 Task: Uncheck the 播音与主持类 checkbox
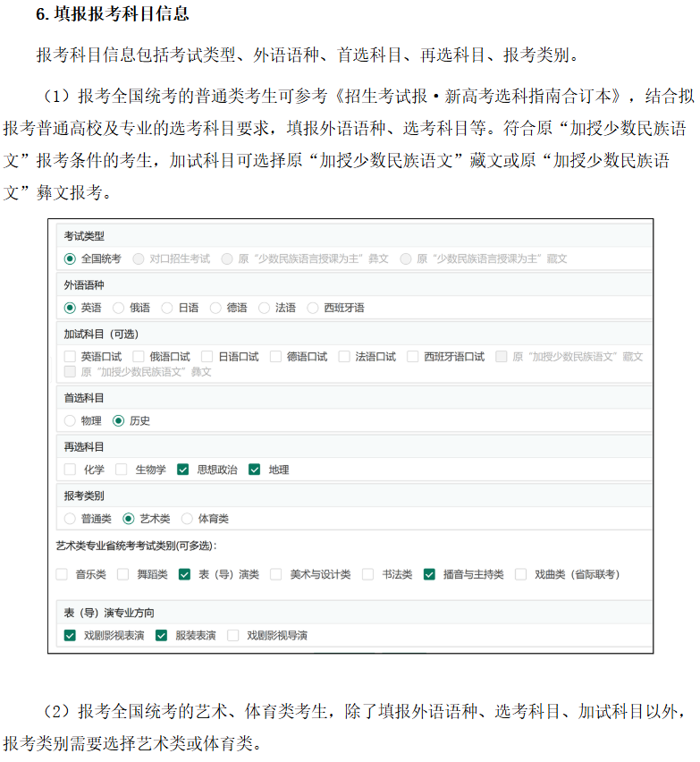point(429,574)
